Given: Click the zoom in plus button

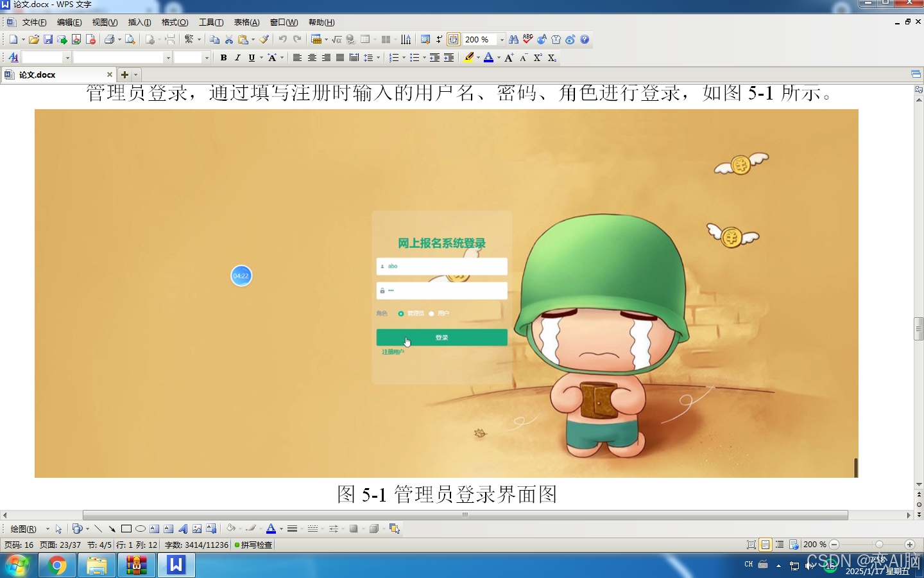Looking at the screenshot, I should coord(909,545).
